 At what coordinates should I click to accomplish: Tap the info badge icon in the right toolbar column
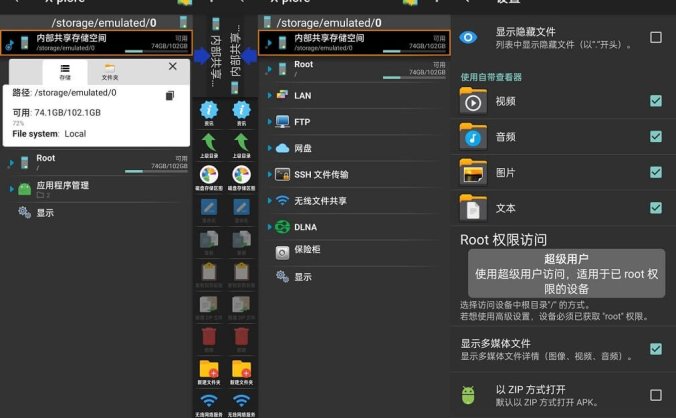point(241,110)
